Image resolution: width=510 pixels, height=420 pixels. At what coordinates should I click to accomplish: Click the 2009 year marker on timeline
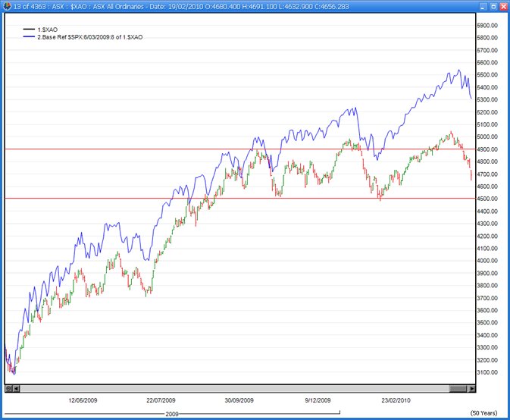pos(172,414)
